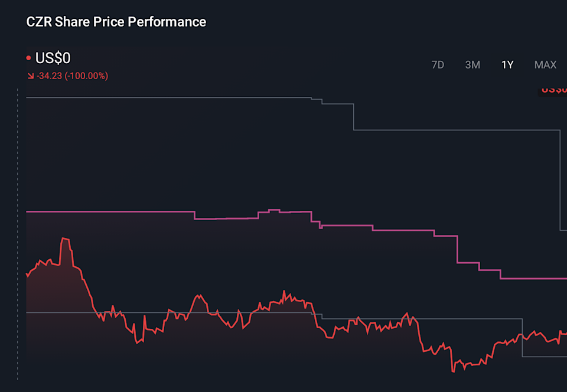Click the right end of the red price line
The image size is (567, 392).
click(x=565, y=333)
